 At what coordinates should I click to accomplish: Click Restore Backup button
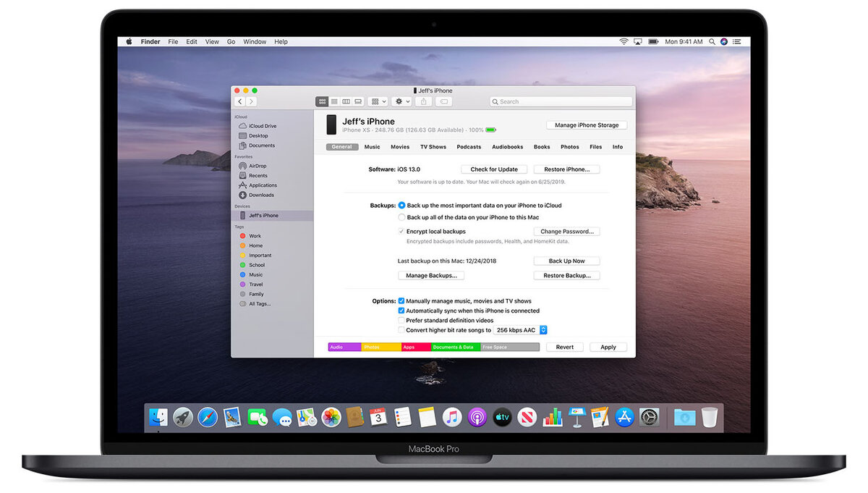(x=566, y=276)
